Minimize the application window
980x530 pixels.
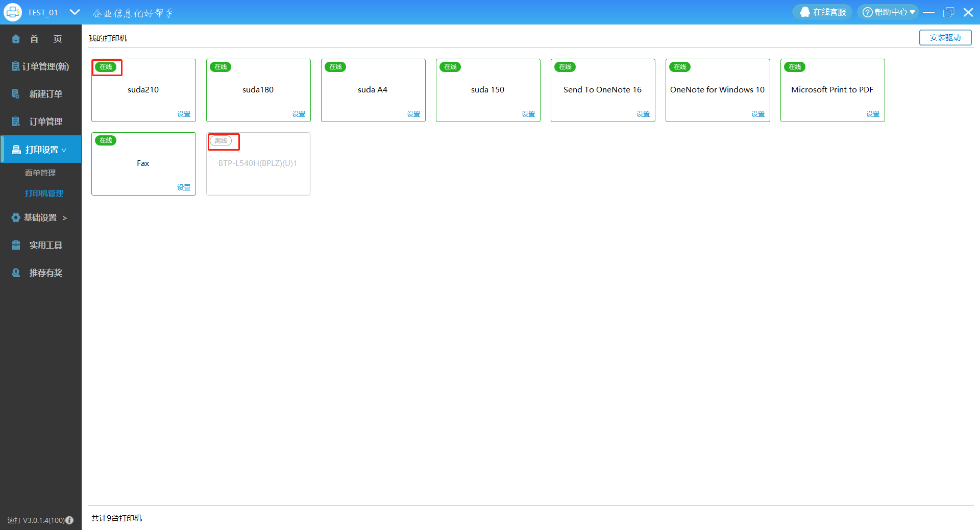(x=928, y=12)
